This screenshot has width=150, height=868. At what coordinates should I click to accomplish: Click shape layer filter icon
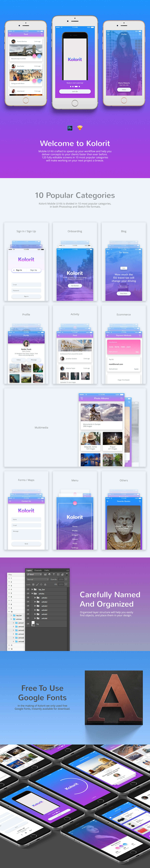click(58, 574)
